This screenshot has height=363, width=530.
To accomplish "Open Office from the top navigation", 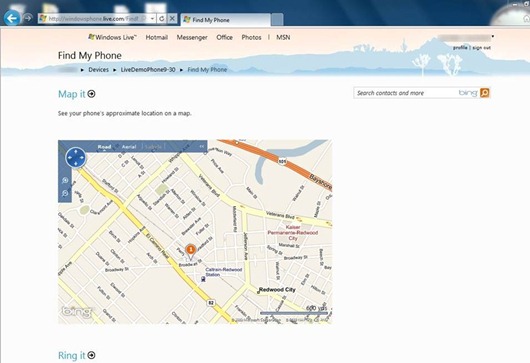I will click(224, 38).
